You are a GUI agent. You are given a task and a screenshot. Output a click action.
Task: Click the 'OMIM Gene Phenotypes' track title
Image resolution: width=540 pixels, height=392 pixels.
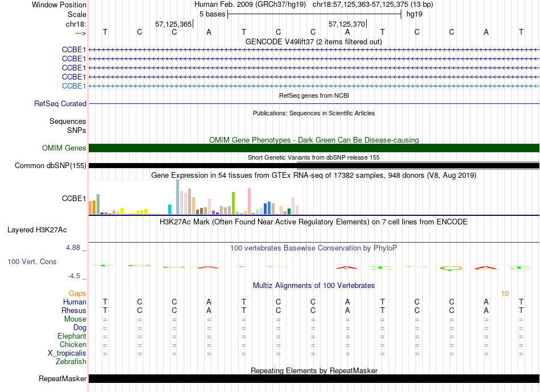[314, 140]
